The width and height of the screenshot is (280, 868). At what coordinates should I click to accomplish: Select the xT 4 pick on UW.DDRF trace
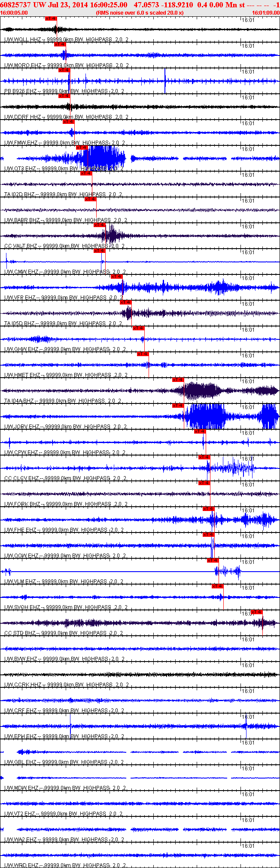click(x=64, y=96)
